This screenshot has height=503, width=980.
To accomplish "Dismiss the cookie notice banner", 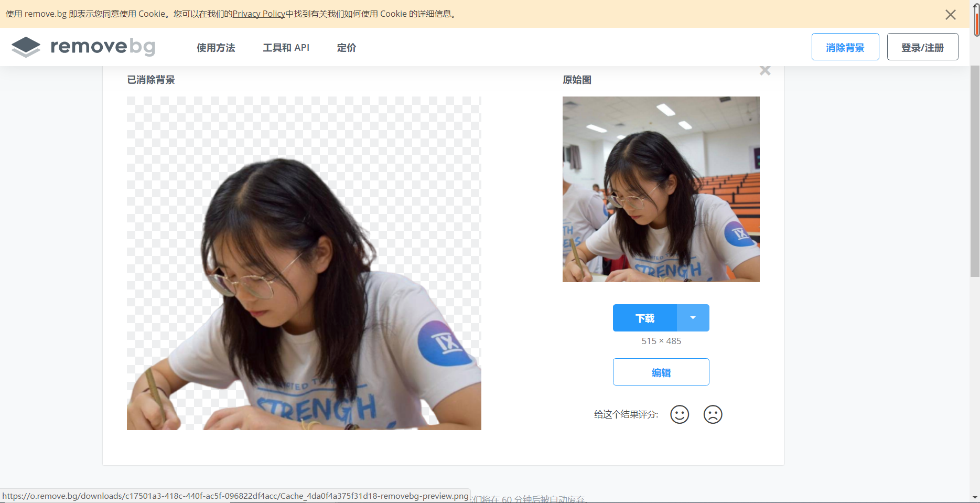I will click(951, 15).
